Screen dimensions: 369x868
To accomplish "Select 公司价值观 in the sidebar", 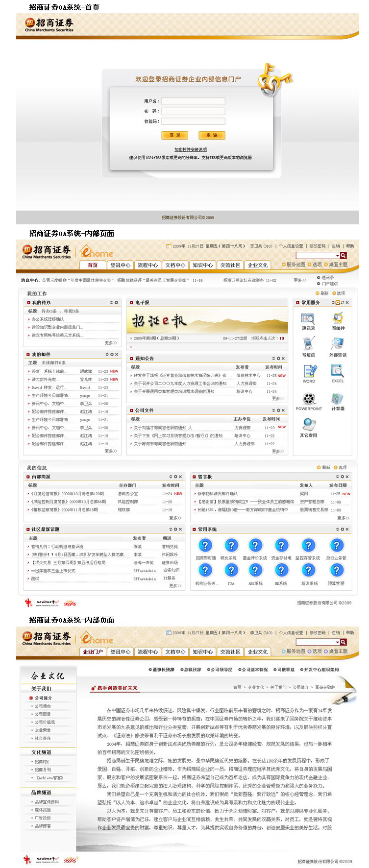I will 45,722.
